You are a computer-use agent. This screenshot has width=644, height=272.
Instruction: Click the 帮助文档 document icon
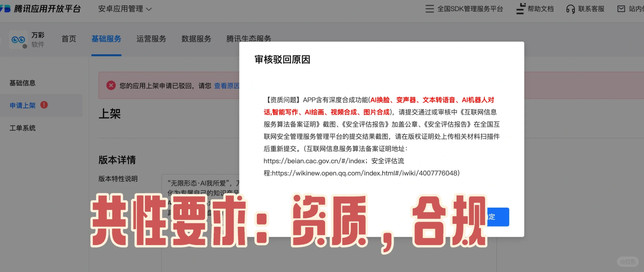coord(520,9)
